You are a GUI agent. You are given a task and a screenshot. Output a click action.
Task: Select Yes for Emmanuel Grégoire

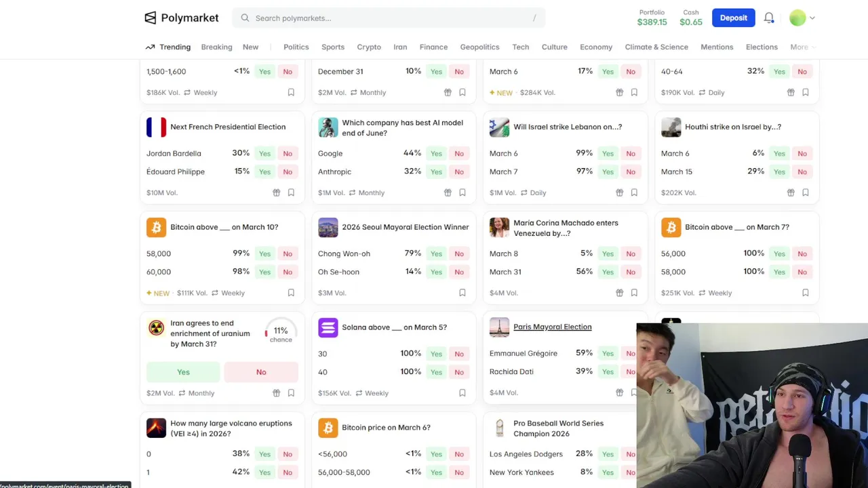(x=608, y=353)
